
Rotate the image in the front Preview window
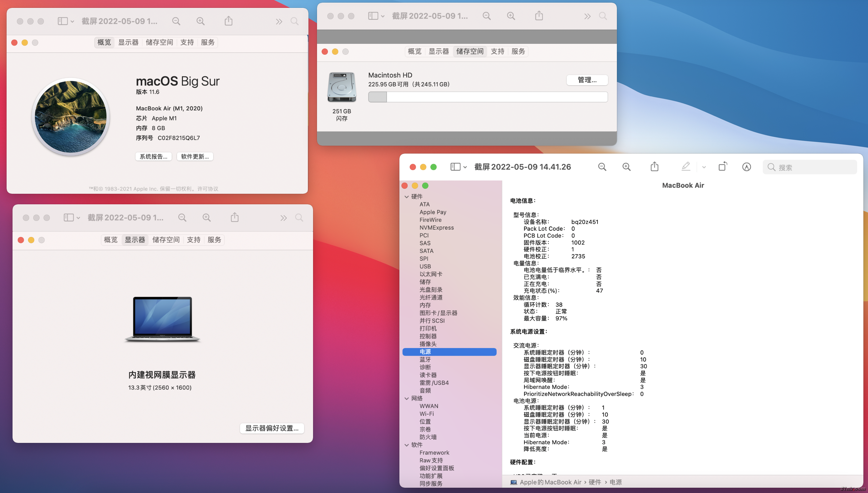[722, 166]
